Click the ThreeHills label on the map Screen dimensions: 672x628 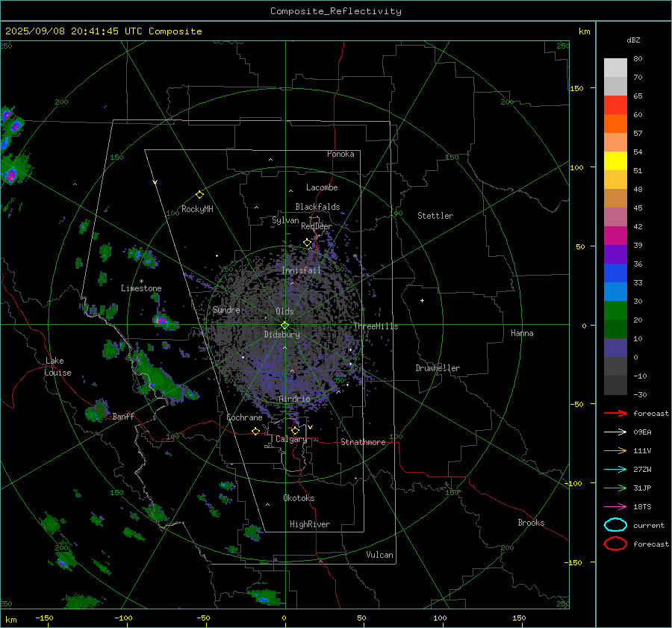376,326
